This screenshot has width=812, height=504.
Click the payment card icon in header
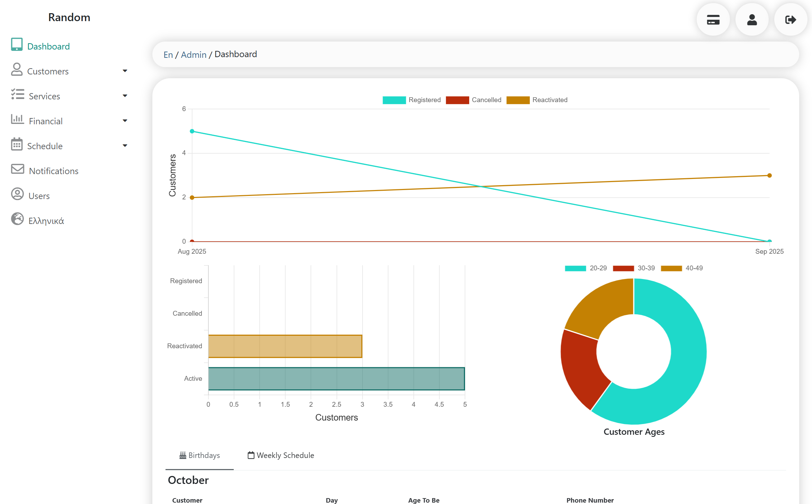tap(713, 20)
